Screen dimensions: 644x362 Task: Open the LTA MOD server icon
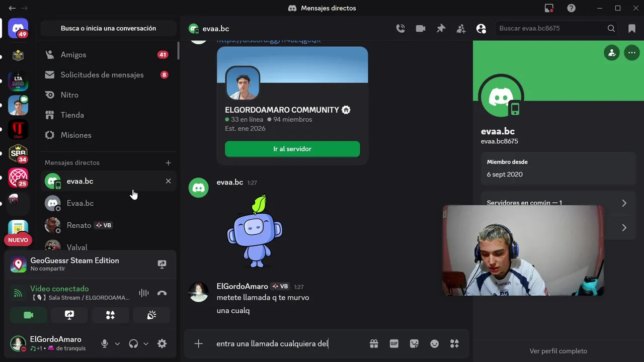click(18, 80)
